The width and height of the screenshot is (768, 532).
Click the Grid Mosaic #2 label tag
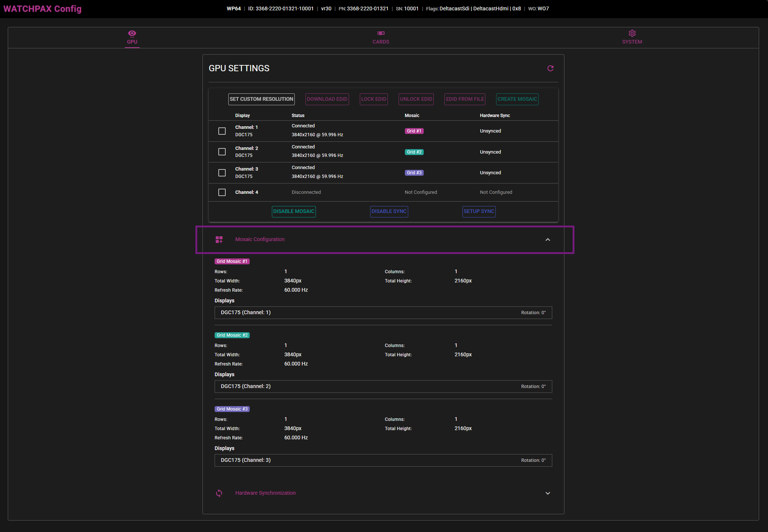coord(232,335)
